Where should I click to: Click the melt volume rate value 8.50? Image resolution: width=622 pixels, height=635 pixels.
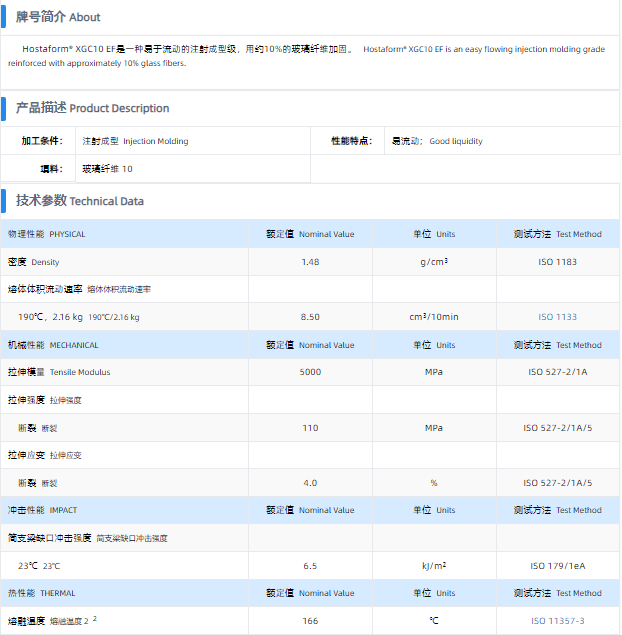point(310,317)
